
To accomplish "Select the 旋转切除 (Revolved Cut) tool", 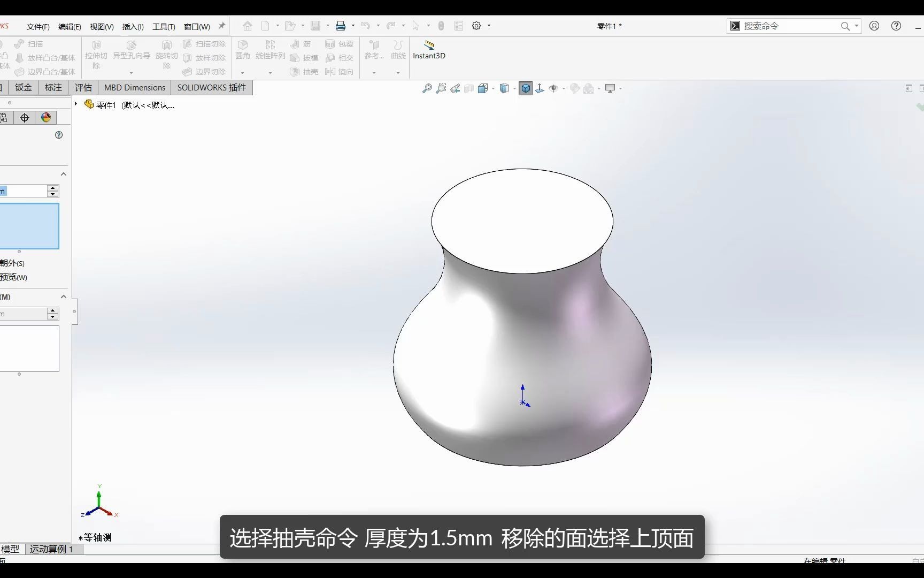I will [166, 56].
